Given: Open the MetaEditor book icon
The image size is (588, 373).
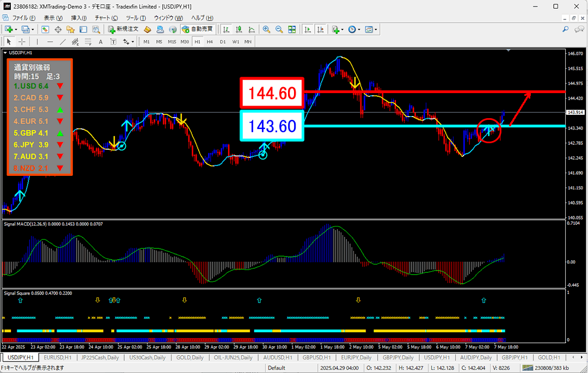Looking at the screenshot, I should (x=148, y=29).
